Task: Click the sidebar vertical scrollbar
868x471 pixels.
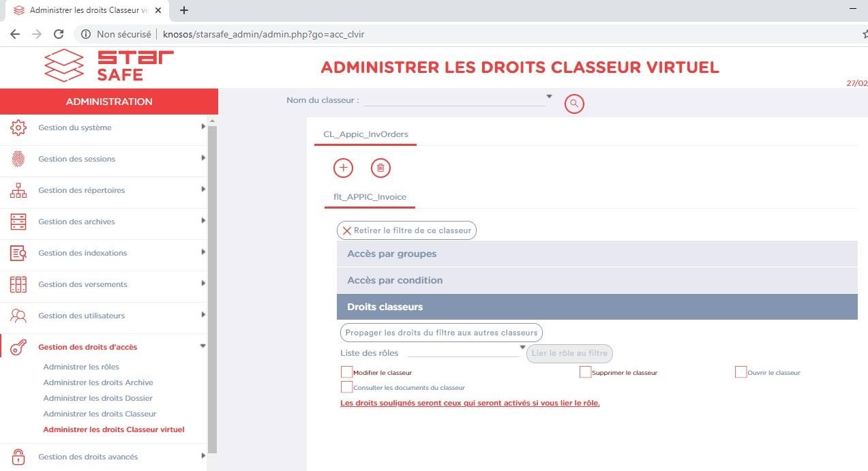Action: click(212, 286)
